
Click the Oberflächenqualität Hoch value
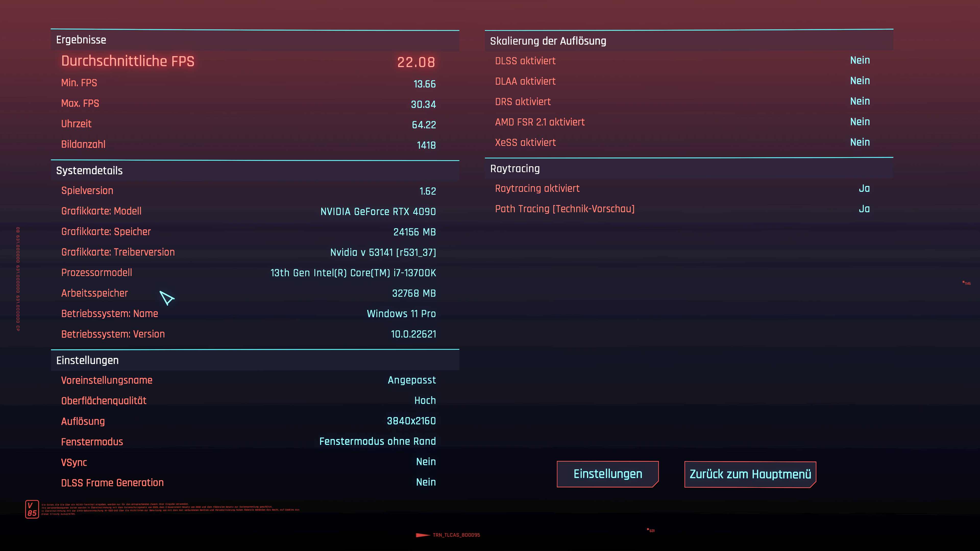click(x=425, y=400)
